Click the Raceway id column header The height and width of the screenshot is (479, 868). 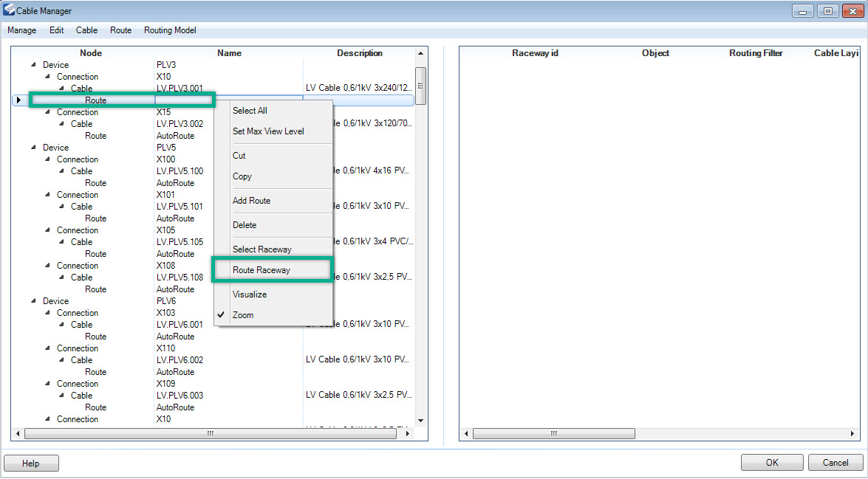535,53
